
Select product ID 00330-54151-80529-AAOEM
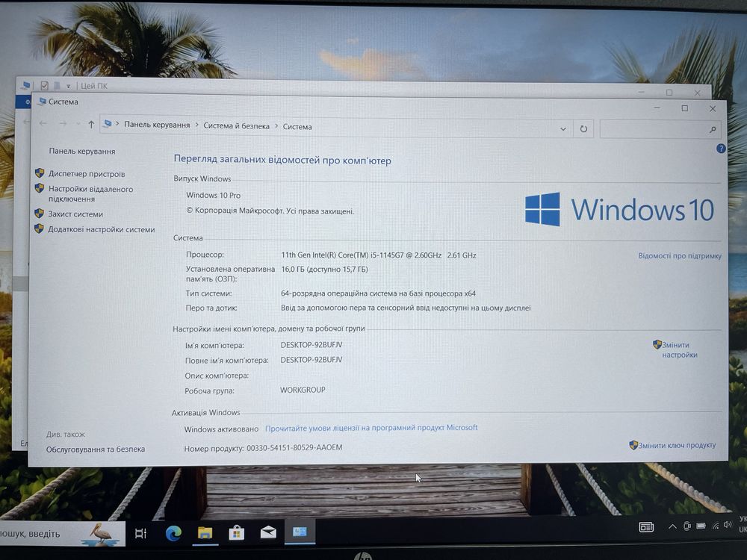point(294,447)
